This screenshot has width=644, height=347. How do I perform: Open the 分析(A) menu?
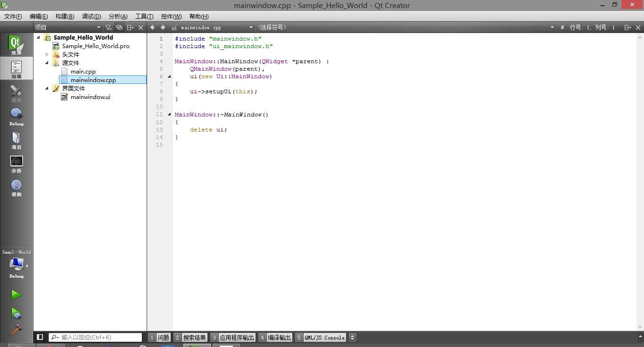pos(118,16)
